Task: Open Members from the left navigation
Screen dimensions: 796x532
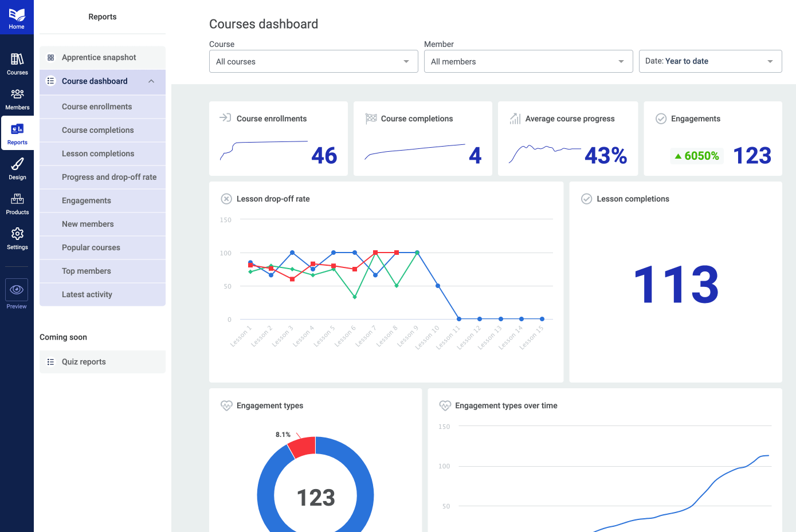Action: pyautogui.click(x=17, y=98)
